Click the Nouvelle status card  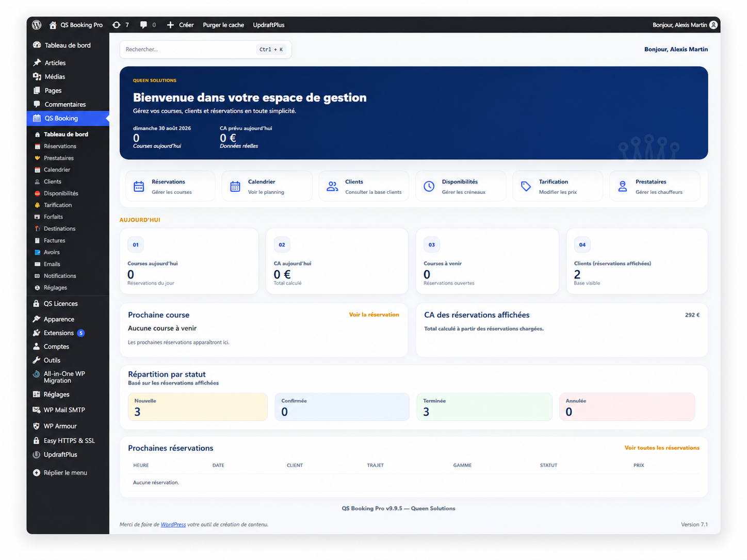[x=198, y=407]
